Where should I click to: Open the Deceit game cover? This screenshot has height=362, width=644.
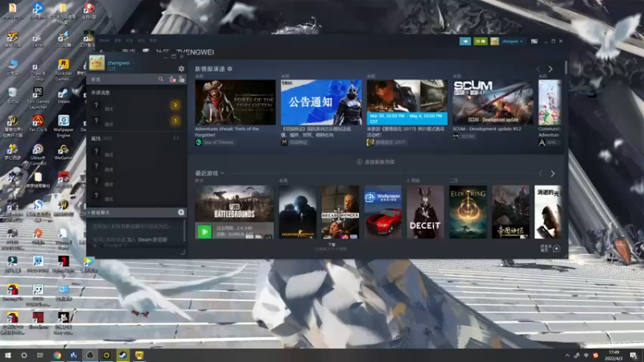[425, 212]
